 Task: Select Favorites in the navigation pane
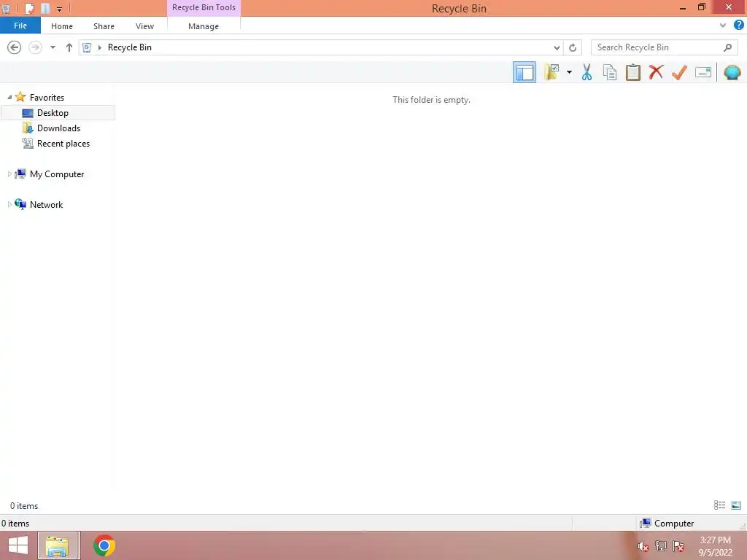tap(47, 98)
